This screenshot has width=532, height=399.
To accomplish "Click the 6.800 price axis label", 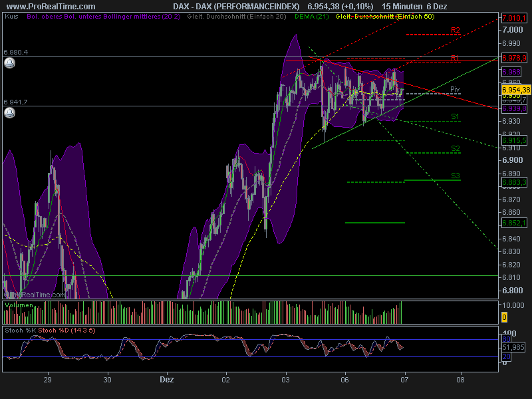I will 513,291.
